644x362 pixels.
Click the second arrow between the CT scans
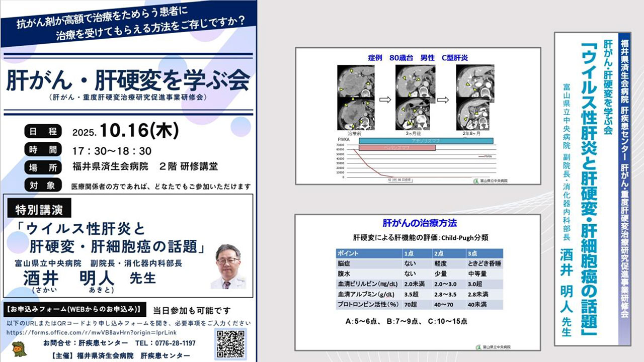pyautogui.click(x=443, y=100)
